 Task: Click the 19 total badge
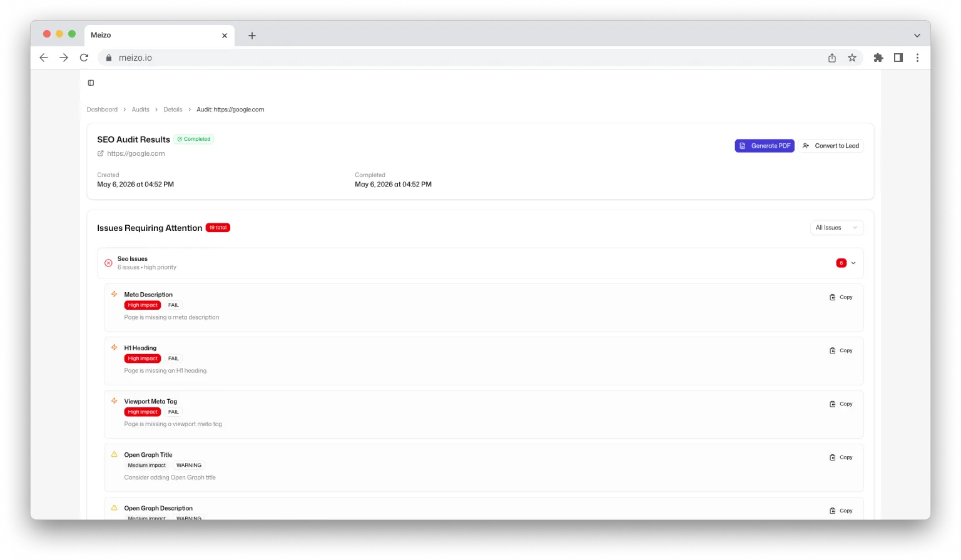[218, 228]
